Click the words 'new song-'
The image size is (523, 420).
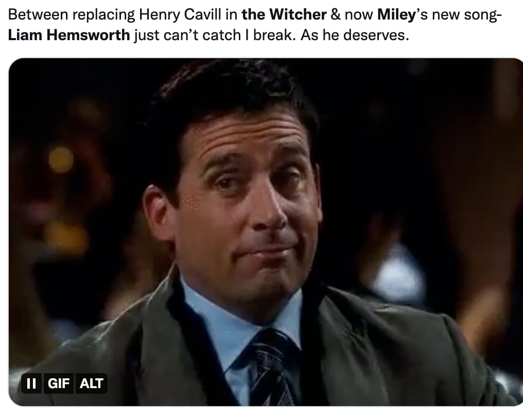click(x=467, y=15)
